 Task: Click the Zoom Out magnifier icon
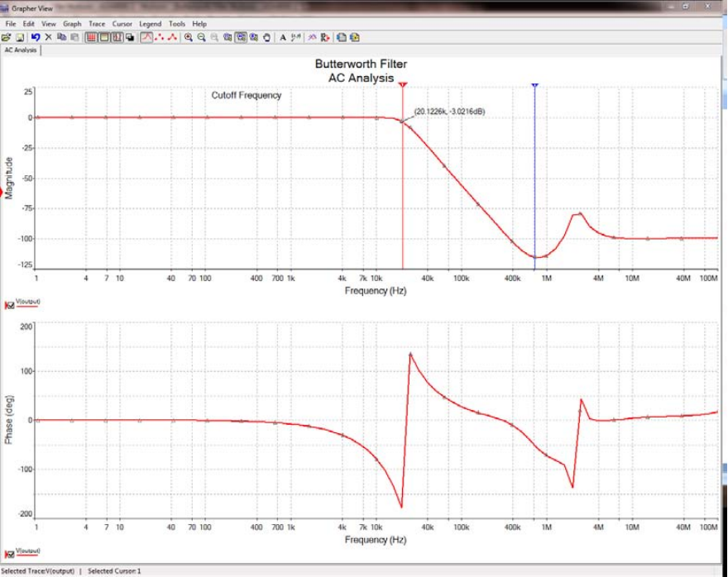pos(202,37)
